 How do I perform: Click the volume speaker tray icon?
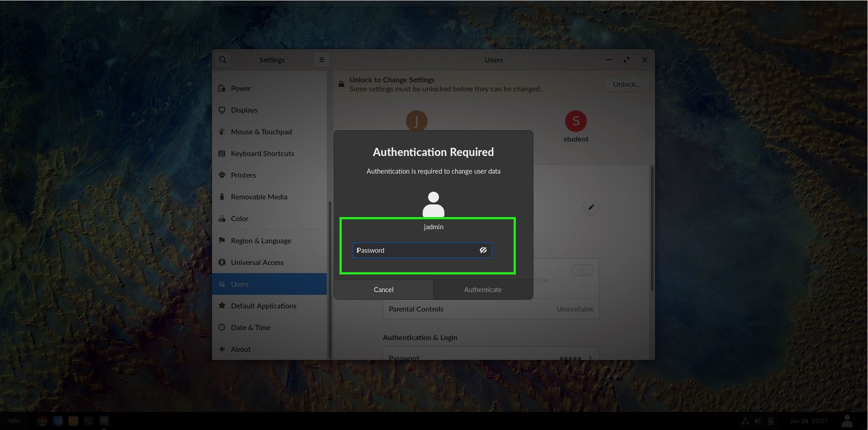758,421
